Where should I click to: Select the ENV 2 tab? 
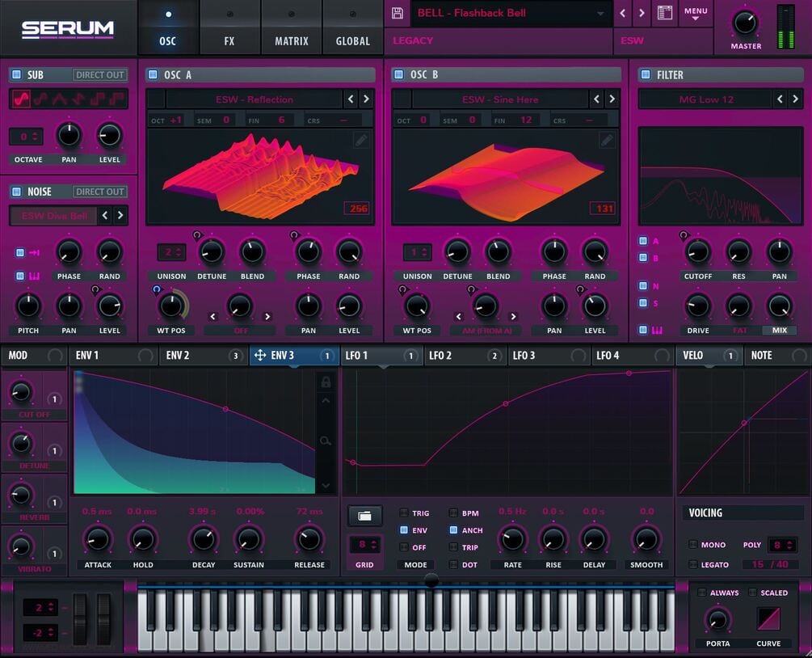[x=204, y=356]
